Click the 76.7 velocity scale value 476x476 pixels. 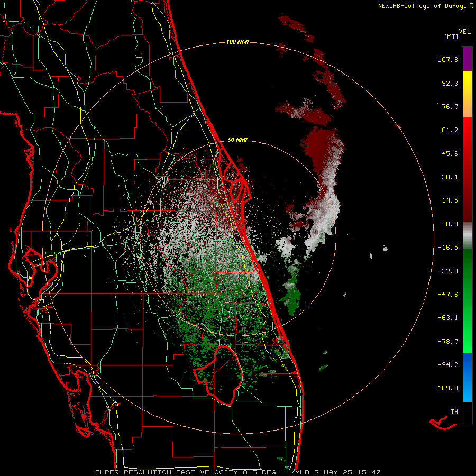[x=450, y=106]
